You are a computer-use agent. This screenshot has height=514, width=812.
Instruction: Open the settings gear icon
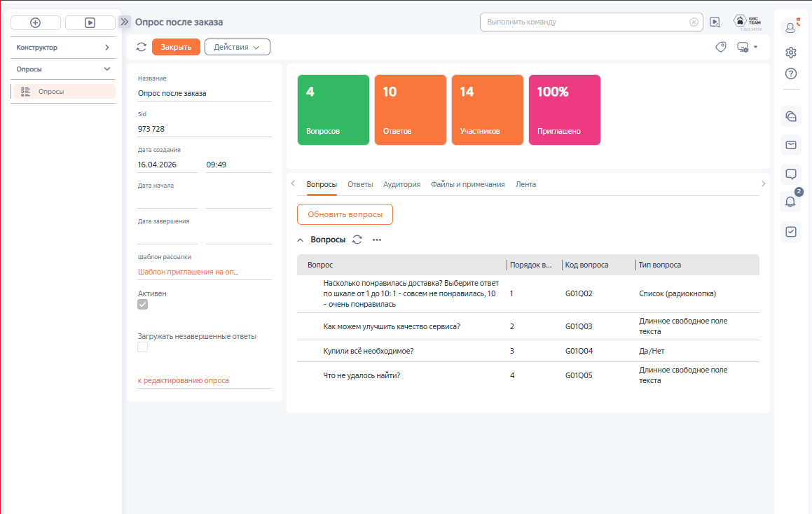coord(791,53)
